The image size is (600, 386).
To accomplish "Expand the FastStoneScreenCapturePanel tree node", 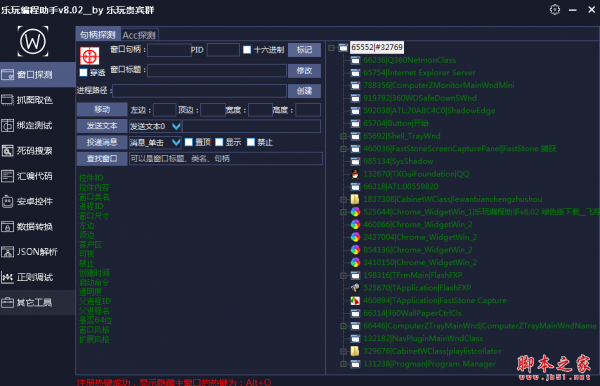I will tap(344, 148).
